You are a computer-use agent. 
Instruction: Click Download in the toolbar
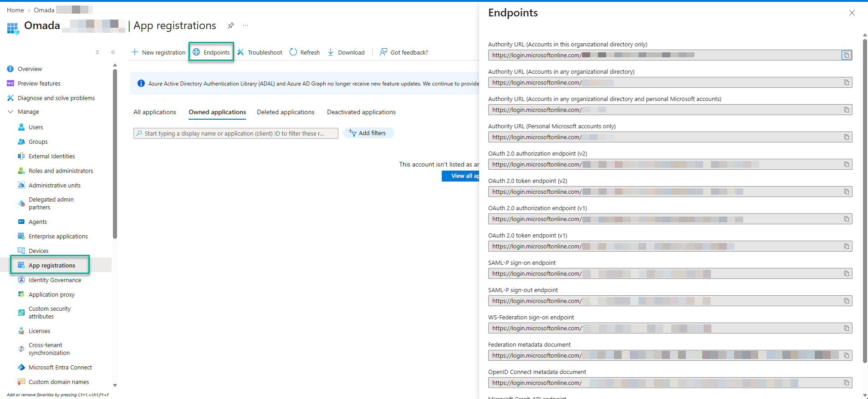pos(346,52)
